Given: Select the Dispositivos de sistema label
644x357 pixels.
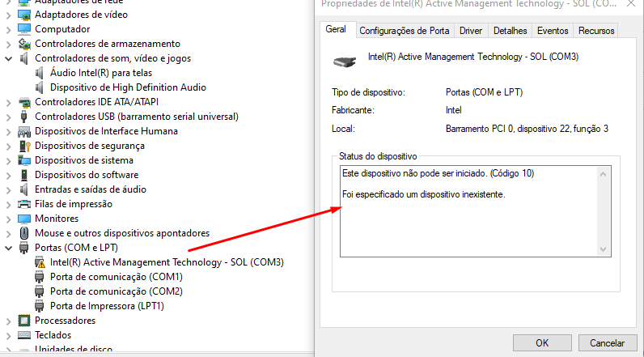Looking at the screenshot, I should click(84, 160).
